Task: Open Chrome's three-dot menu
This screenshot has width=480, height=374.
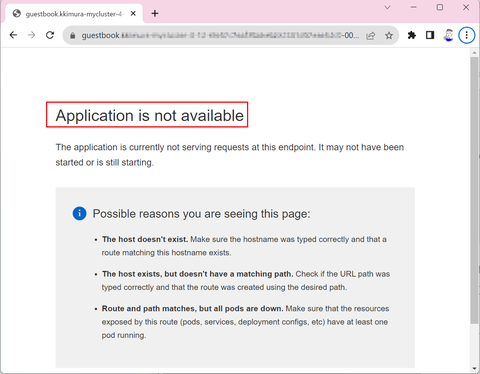Action: coord(467,35)
